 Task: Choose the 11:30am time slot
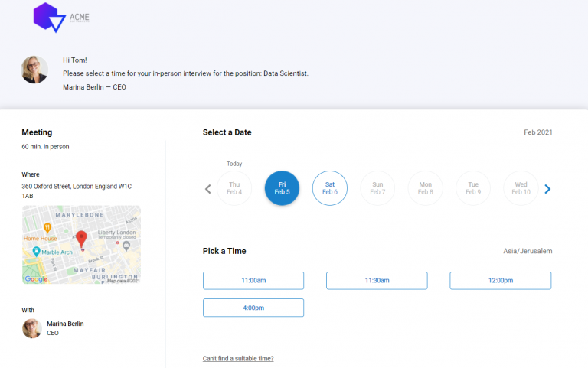(x=377, y=281)
